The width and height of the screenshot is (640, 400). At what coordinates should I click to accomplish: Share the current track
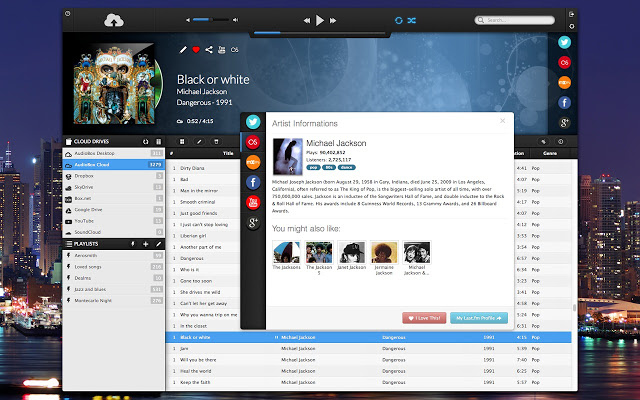(209, 50)
